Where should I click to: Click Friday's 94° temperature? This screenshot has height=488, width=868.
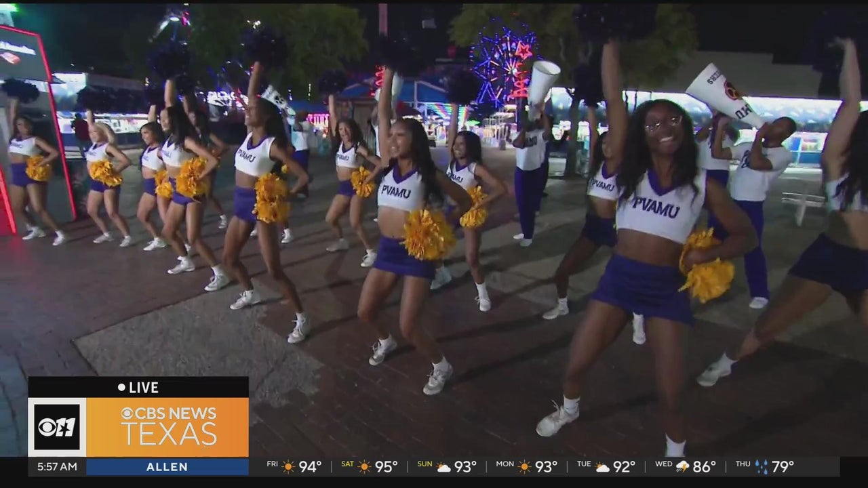click(x=310, y=466)
